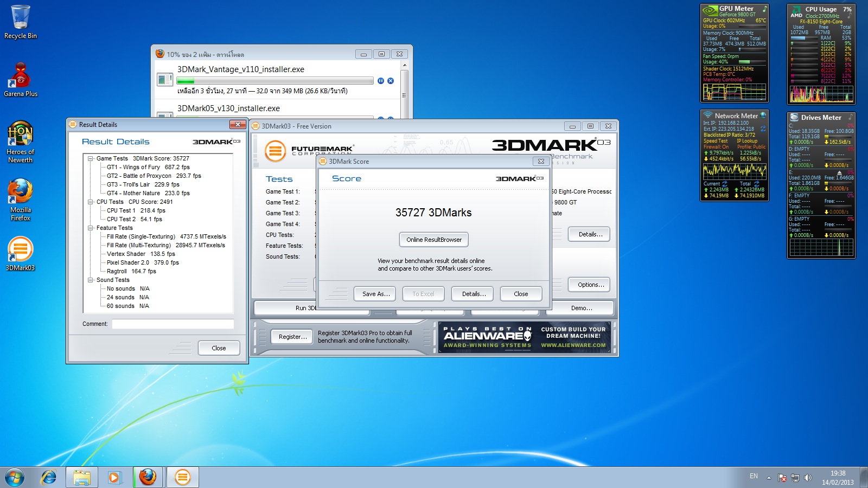Click the 3DMark_Vantage download progress bar

(x=275, y=81)
